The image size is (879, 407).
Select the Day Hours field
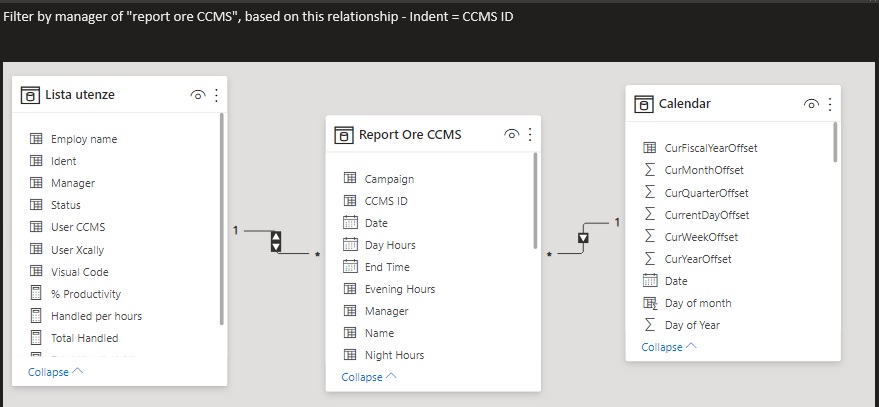tap(390, 245)
